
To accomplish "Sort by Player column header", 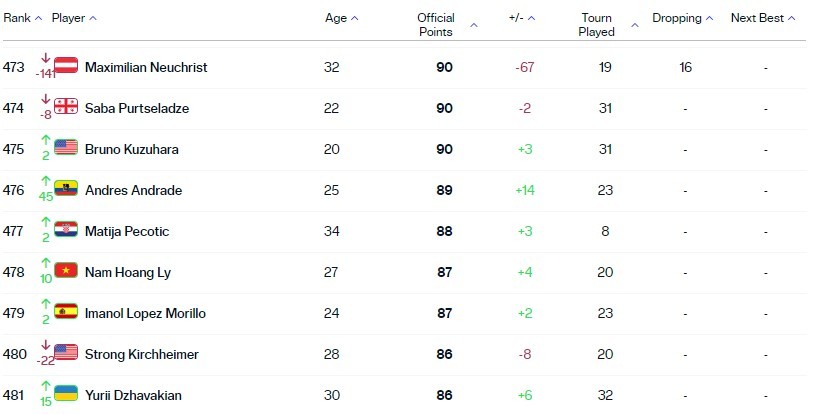I will 74,18.
